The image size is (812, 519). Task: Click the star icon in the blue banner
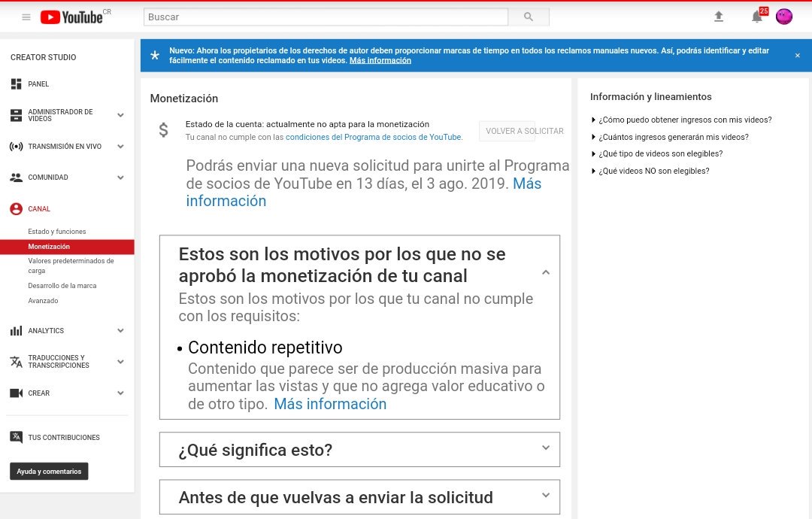[155, 55]
